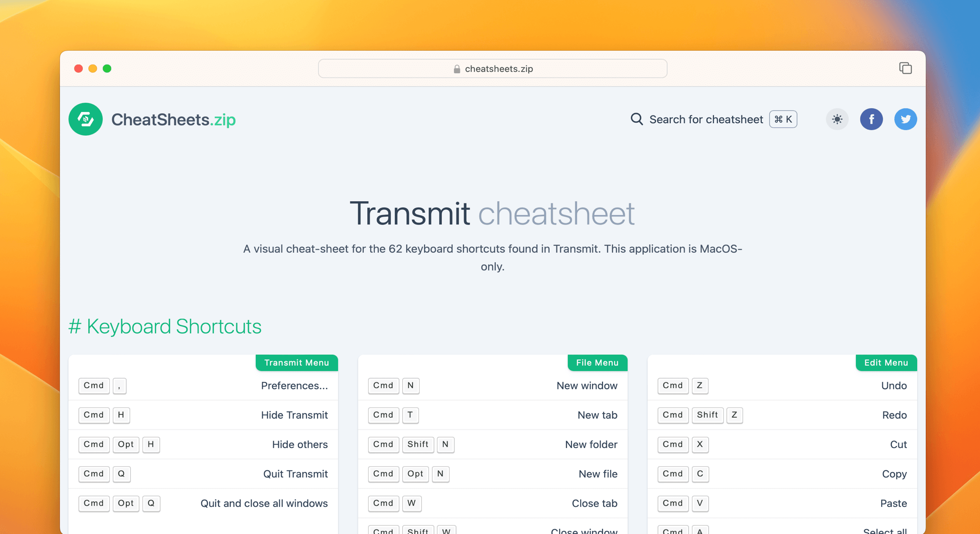The height and width of the screenshot is (534, 980).
Task: Select the Transmit Menu label
Action: coord(297,363)
